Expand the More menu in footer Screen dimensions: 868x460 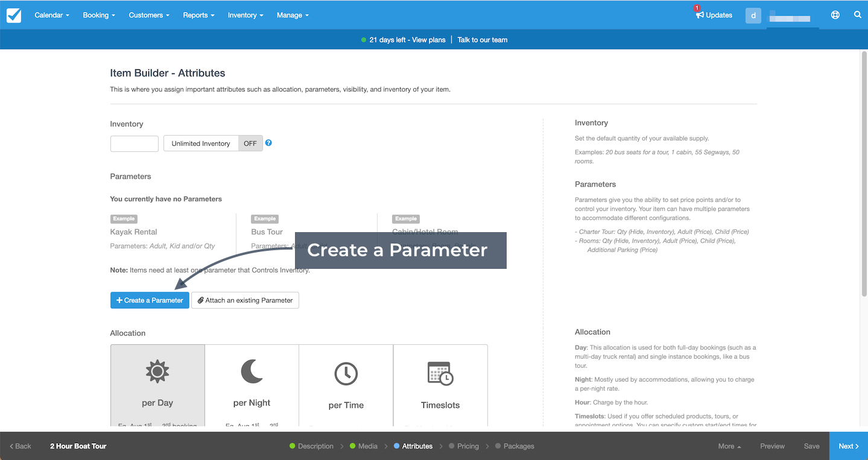729,446
